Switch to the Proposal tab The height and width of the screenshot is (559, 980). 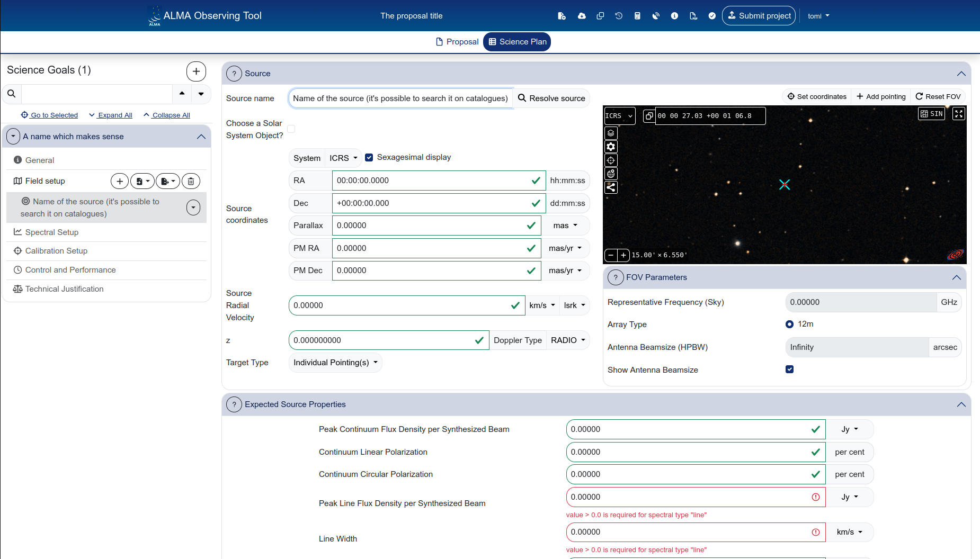(457, 42)
